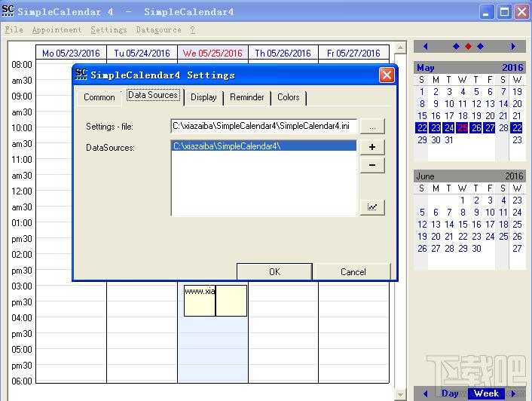Viewport: 532px width, 401px height.
Task: Select June 15 in the mini calendar
Action: (x=463, y=225)
